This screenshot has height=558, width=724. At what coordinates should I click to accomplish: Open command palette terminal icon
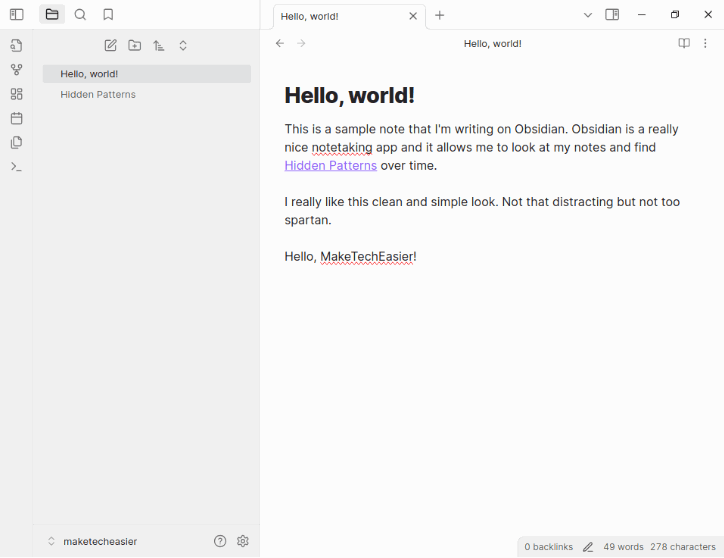16,166
